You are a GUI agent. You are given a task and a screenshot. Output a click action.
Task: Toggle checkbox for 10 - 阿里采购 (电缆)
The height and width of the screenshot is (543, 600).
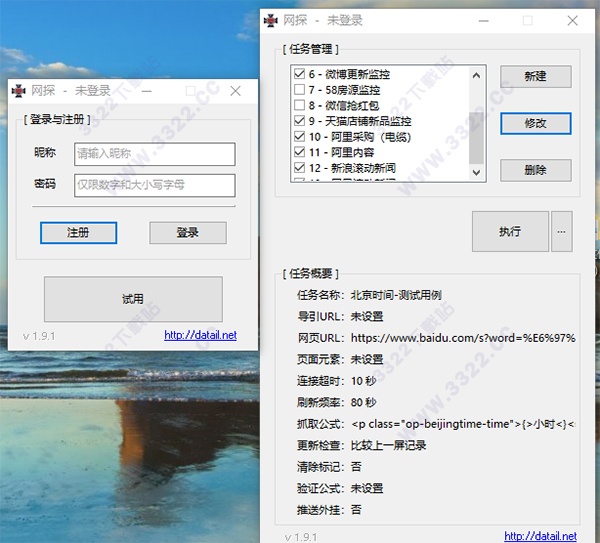click(299, 136)
